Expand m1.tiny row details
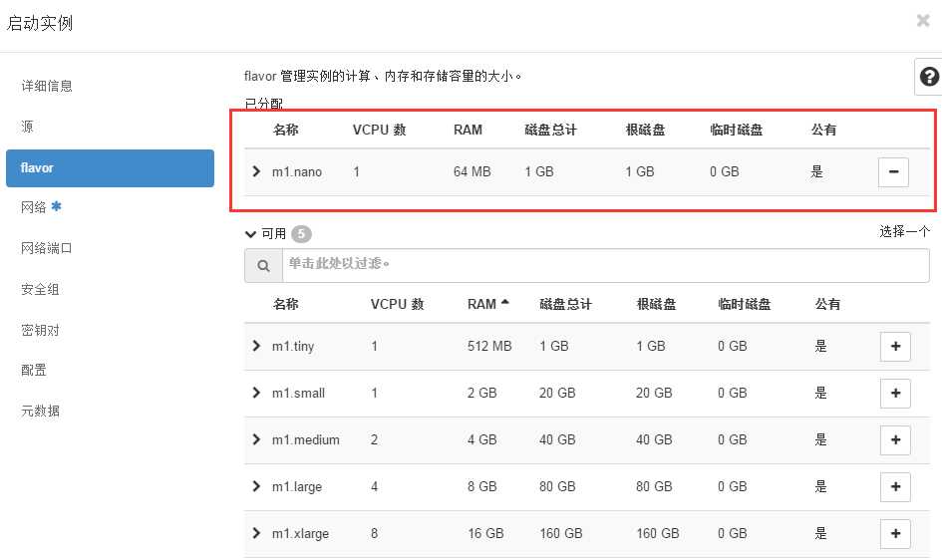This screenshot has height=560, width=942. 256,346
